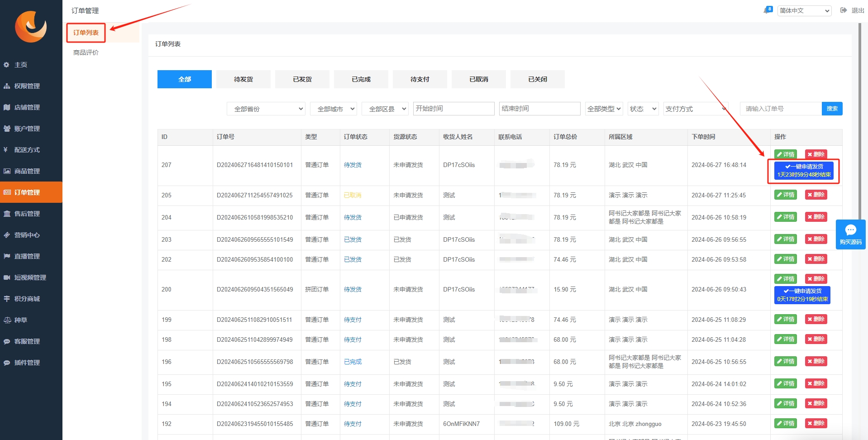868x440 pixels.
Task: Open notifications bell with badge 8
Action: 768,10
